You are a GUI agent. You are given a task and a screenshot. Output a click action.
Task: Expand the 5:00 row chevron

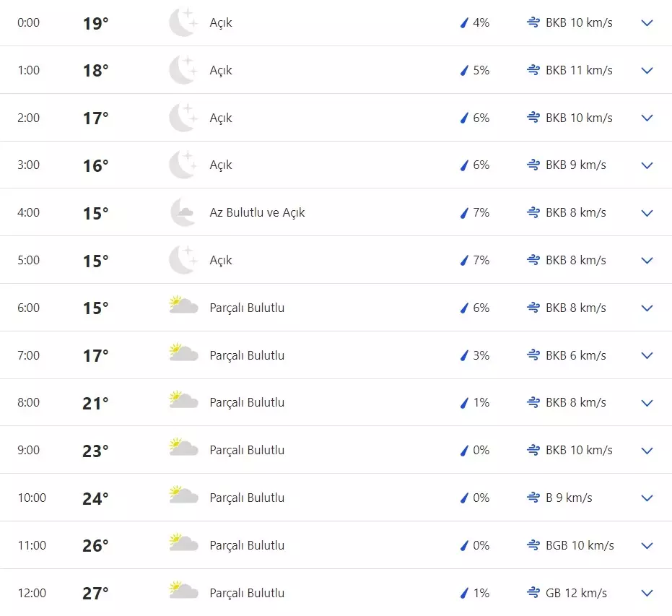[647, 260]
